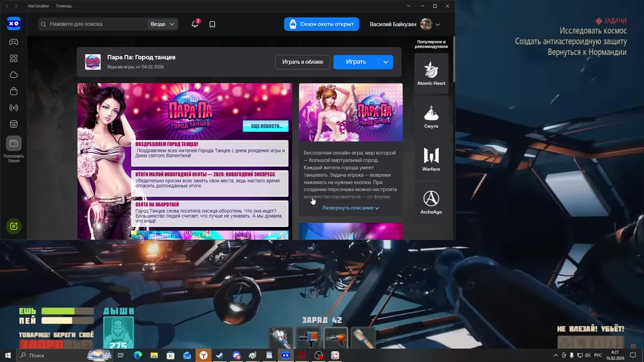Open File Explorer from the taskbar
644x362 pixels.
(154, 355)
